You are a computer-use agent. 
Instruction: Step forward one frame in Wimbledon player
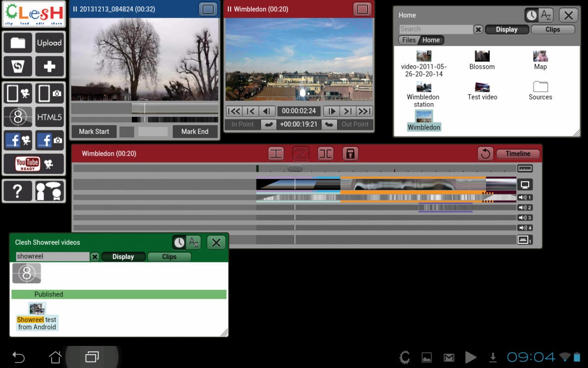[x=331, y=111]
